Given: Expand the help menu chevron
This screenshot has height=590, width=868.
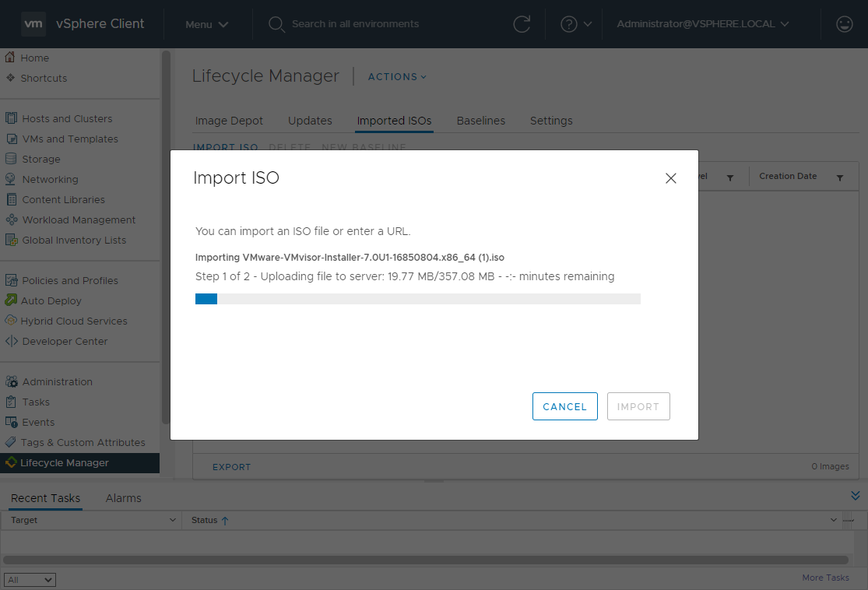Looking at the screenshot, I should [588, 24].
